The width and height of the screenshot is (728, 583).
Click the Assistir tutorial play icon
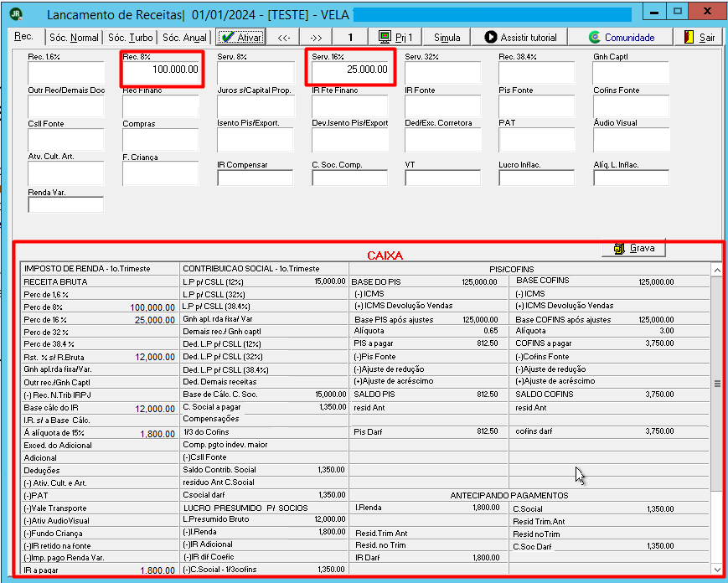click(490, 37)
